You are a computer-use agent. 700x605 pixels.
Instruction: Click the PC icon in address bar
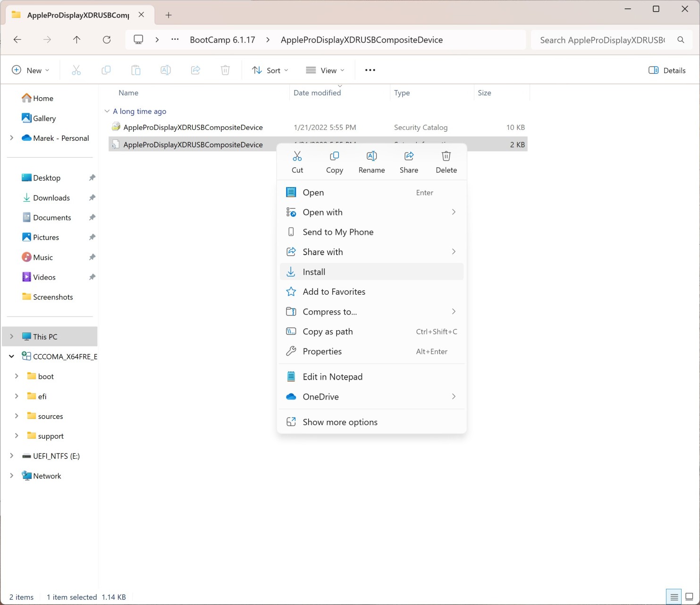pyautogui.click(x=138, y=40)
